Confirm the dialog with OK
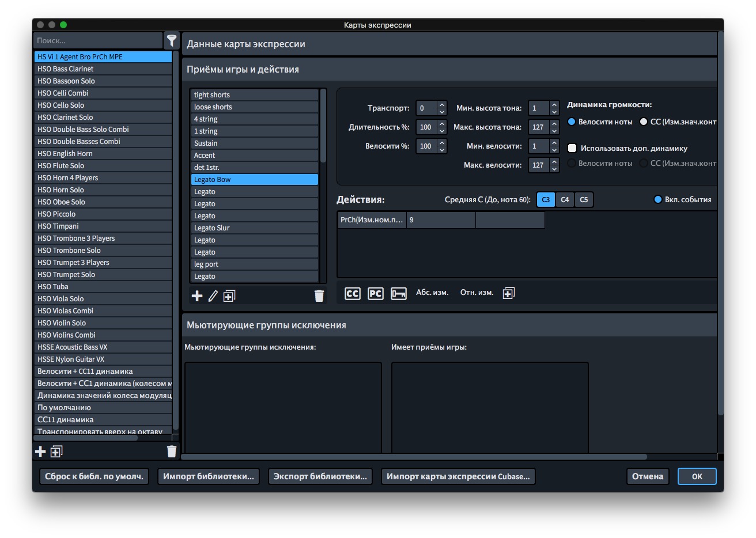Image resolution: width=756 pixels, height=538 pixels. (697, 476)
